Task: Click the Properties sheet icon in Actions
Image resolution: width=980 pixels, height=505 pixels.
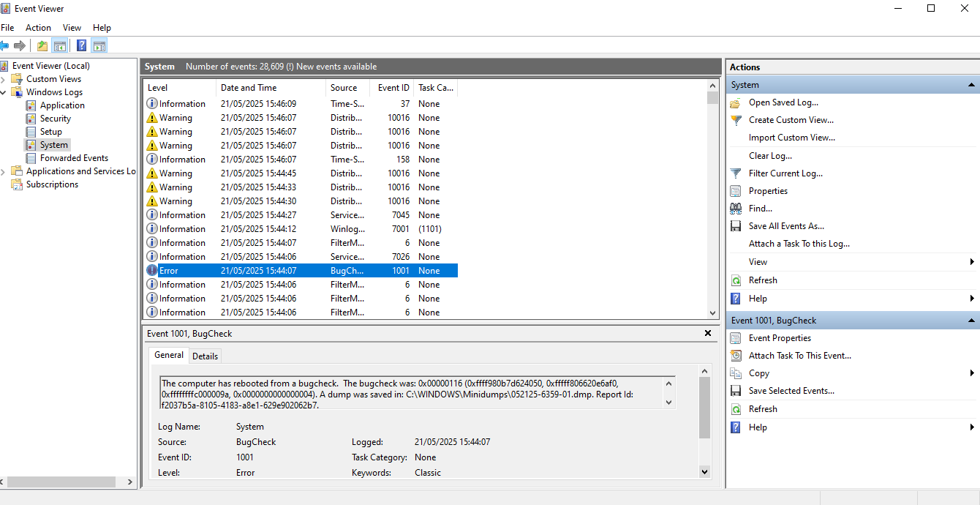Action: click(736, 191)
